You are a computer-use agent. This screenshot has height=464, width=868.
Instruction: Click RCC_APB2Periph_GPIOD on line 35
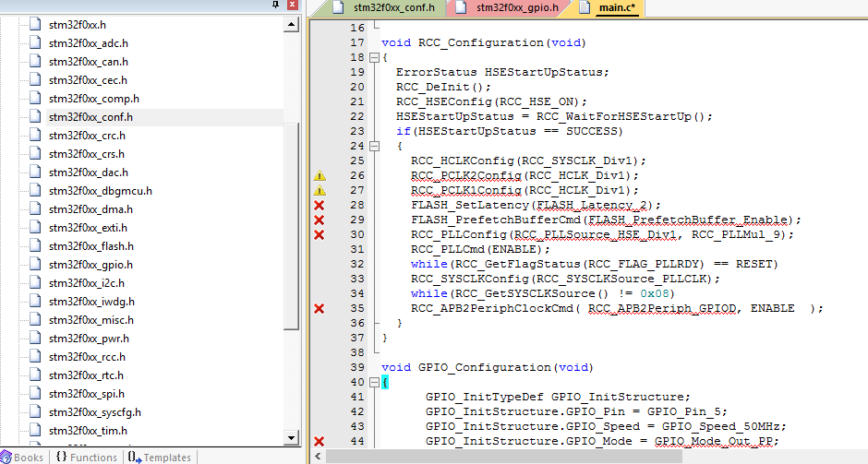[662, 308]
